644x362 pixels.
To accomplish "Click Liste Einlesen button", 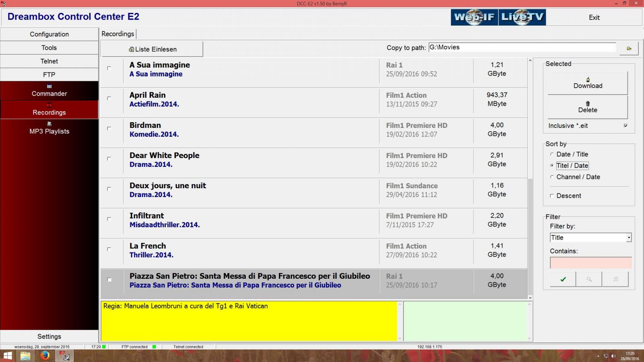I will [x=152, y=49].
